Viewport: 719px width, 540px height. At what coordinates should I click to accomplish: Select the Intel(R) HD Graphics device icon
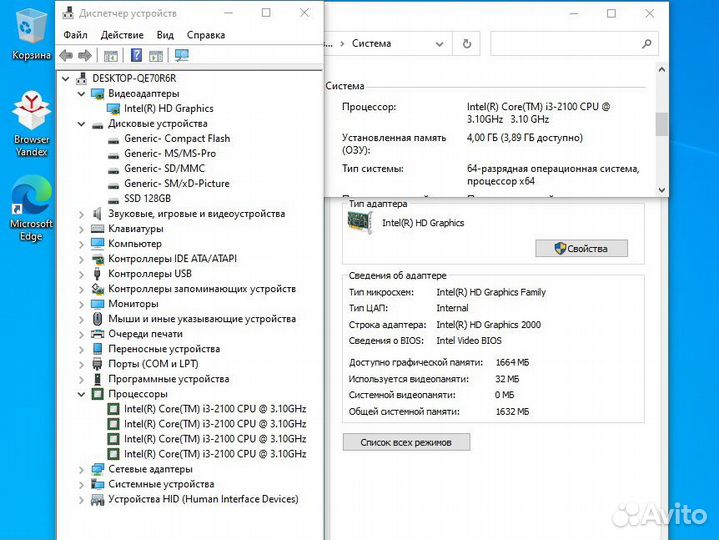[113, 109]
